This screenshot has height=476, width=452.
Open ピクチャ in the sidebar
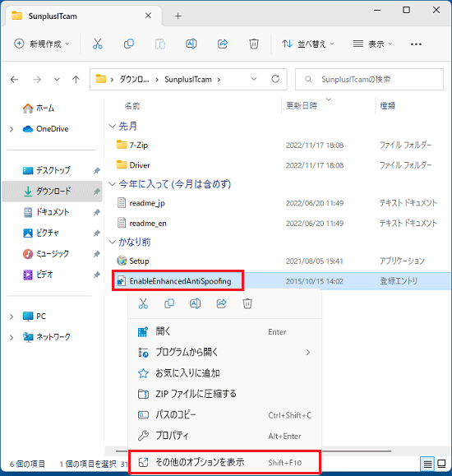click(x=41, y=233)
